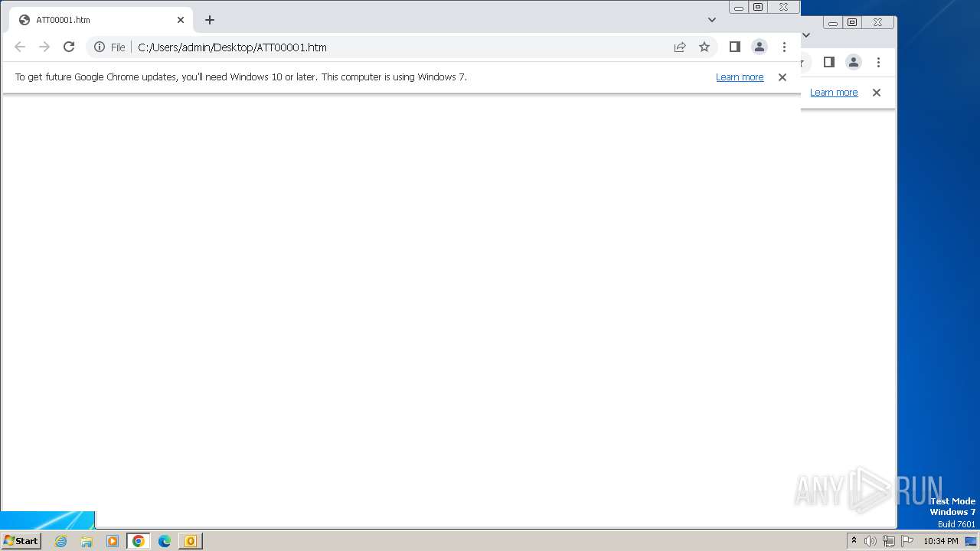The height and width of the screenshot is (551, 980).
Task: Open Microsoft Edge from the taskbar
Action: tap(165, 541)
